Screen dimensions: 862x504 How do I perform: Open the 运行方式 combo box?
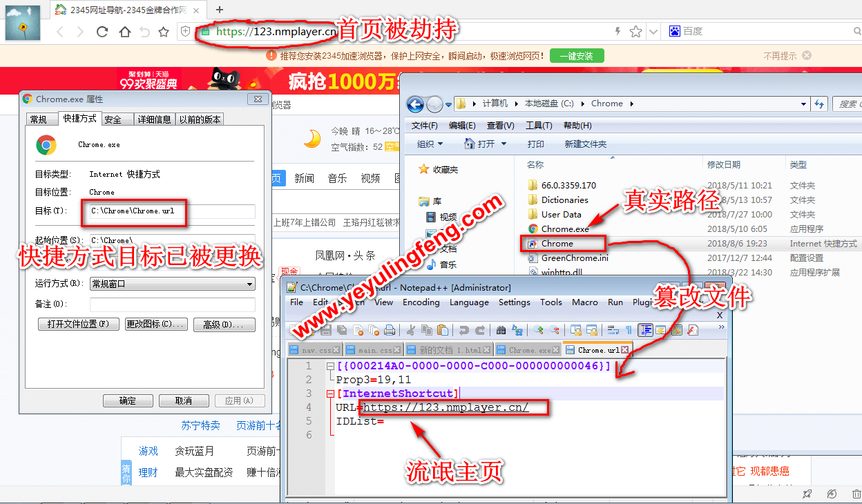coord(173,284)
